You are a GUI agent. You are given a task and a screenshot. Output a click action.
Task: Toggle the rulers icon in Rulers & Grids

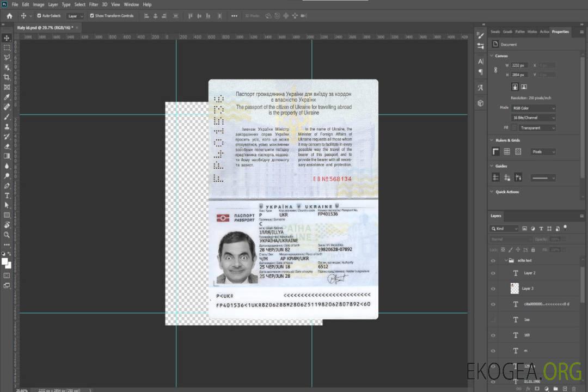(x=496, y=151)
